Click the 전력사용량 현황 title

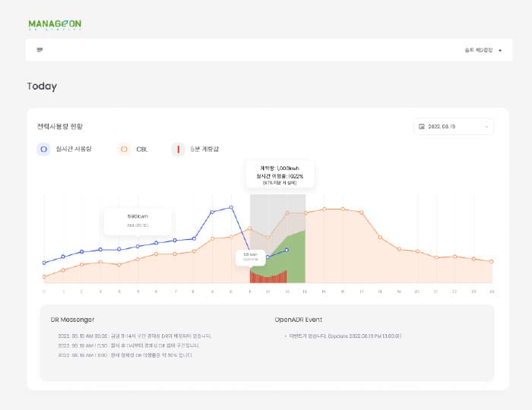pyautogui.click(x=60, y=127)
